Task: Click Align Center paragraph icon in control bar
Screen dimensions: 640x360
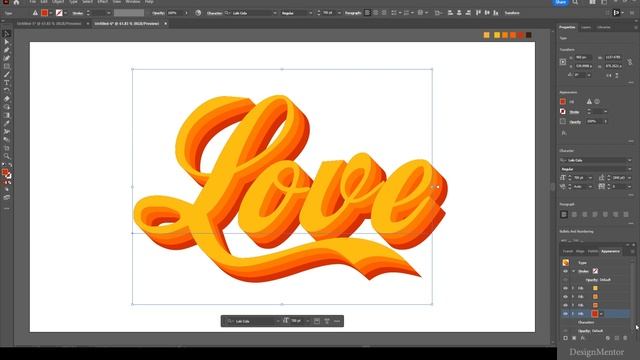Action: click(x=376, y=13)
